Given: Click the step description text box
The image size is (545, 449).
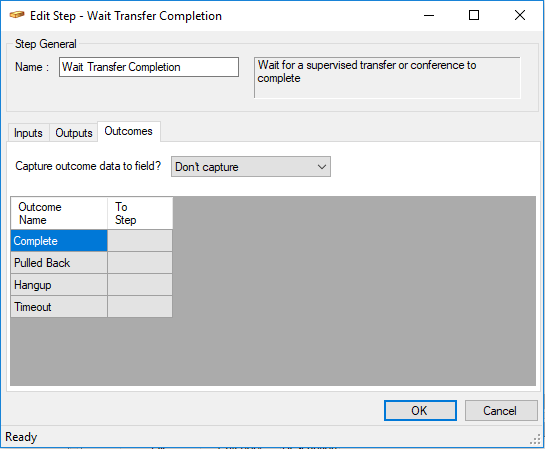Looking at the screenshot, I should point(387,78).
